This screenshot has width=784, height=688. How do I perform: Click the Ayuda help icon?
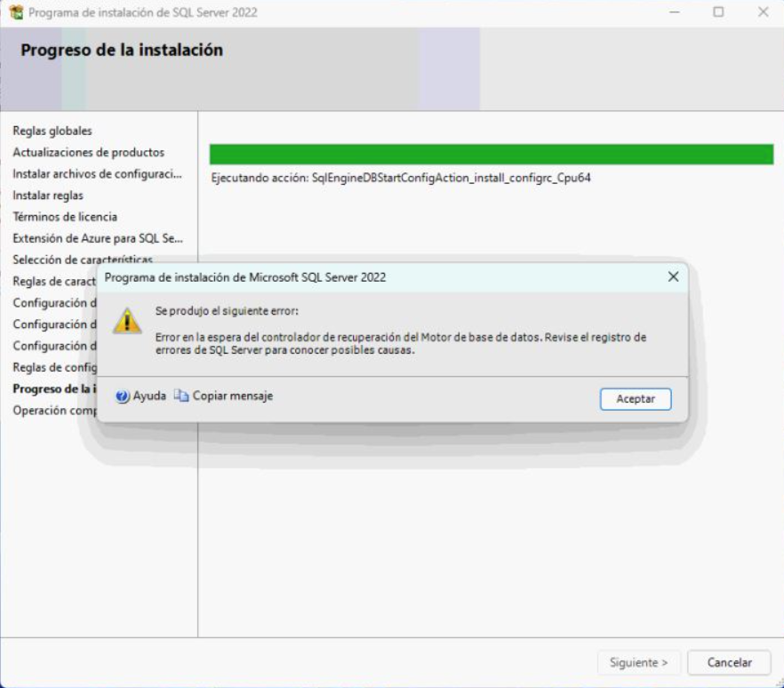123,396
